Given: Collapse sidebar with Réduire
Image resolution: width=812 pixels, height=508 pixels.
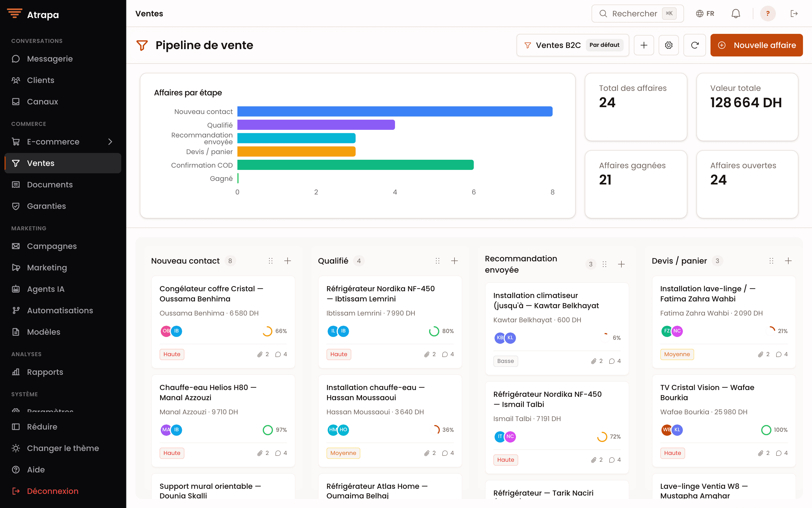Looking at the screenshot, I should (63, 427).
